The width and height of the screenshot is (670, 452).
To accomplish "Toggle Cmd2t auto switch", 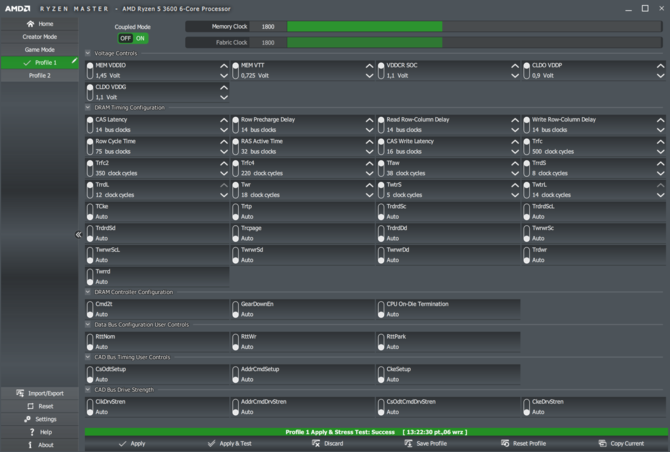I will tap(90, 309).
